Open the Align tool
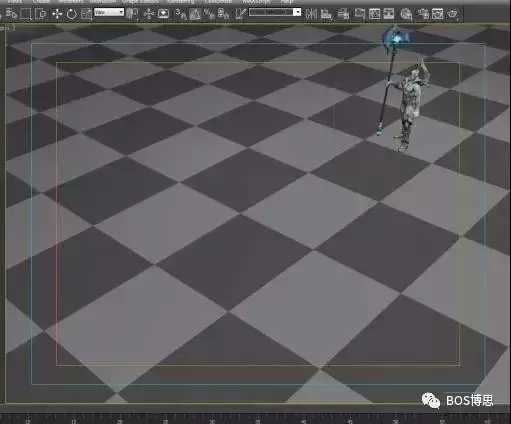This screenshot has width=511, height=424. pyautogui.click(x=326, y=14)
